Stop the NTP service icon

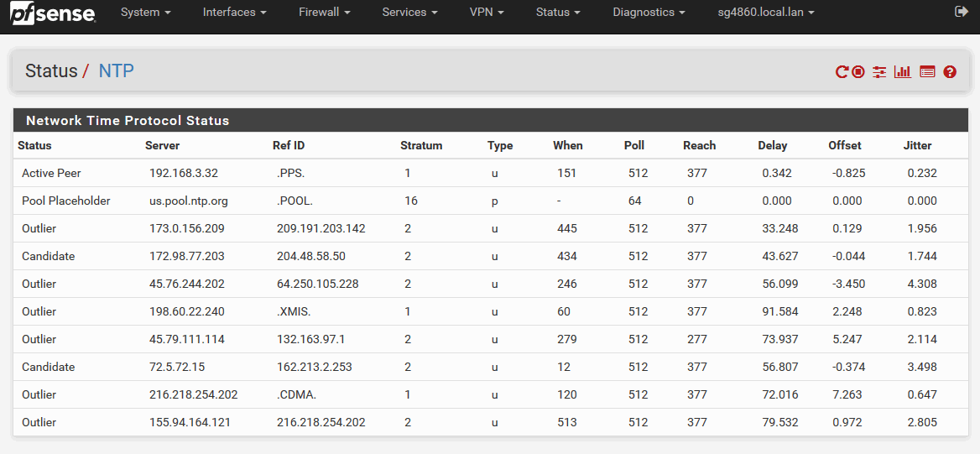coord(858,72)
